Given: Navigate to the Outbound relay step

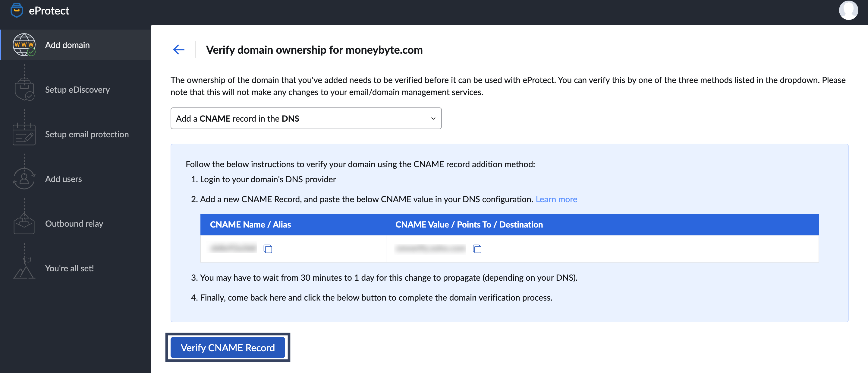Looking at the screenshot, I should tap(74, 223).
